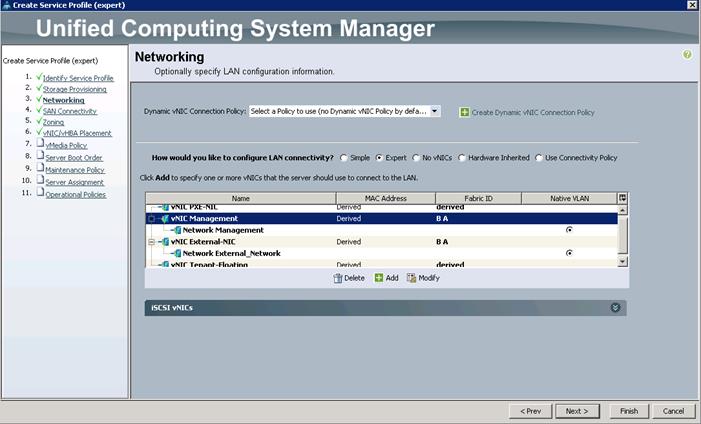Click the Cancel button
The width and height of the screenshot is (701, 424).
[673, 411]
